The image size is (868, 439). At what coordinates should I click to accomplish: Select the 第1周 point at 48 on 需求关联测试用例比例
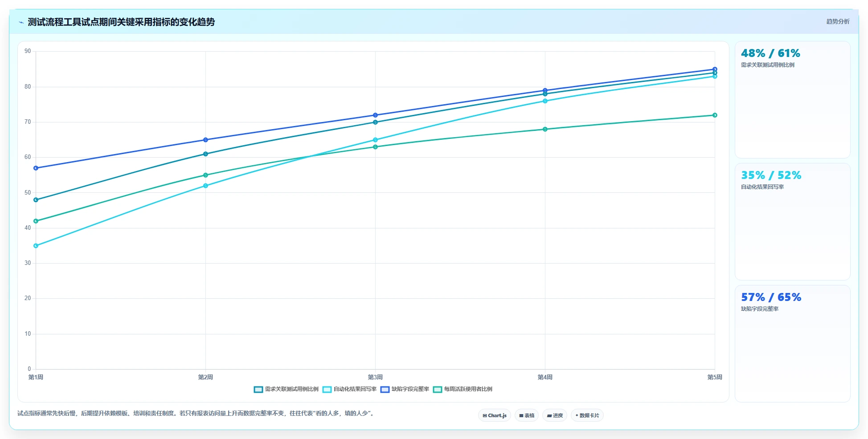pos(36,200)
